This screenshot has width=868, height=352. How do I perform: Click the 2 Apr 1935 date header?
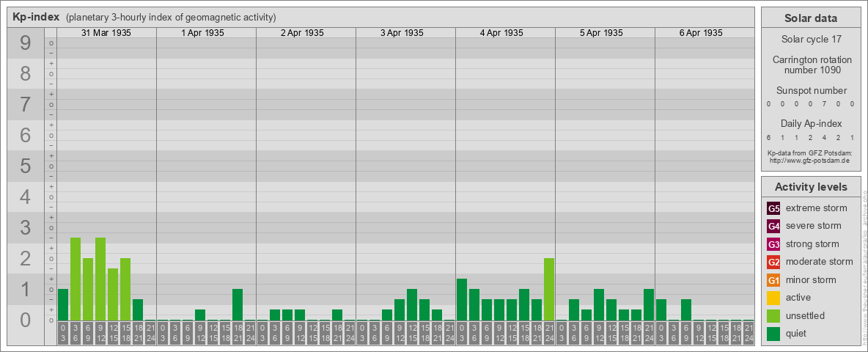click(x=302, y=33)
